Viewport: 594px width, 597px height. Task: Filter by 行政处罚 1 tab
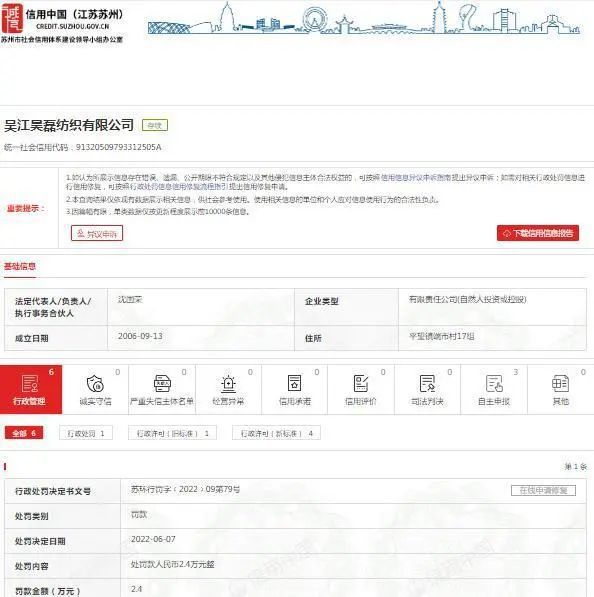[86, 433]
